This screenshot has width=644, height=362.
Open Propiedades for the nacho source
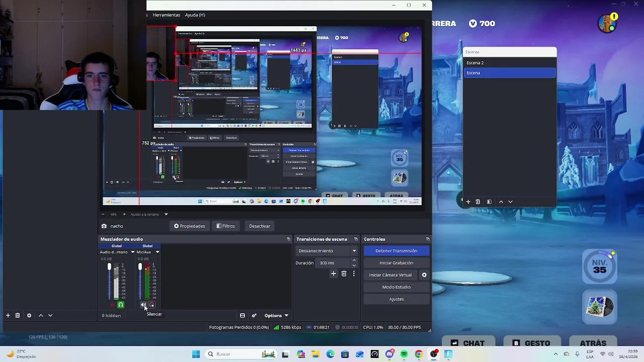(189, 226)
